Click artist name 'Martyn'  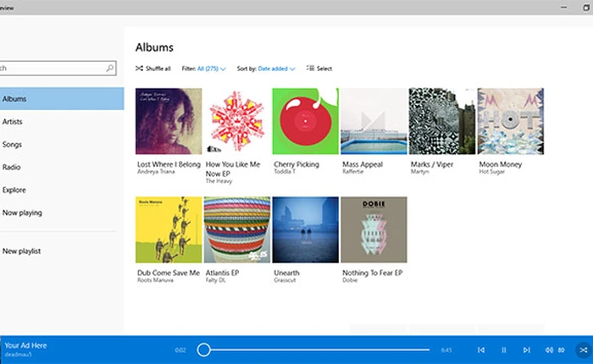(420, 172)
